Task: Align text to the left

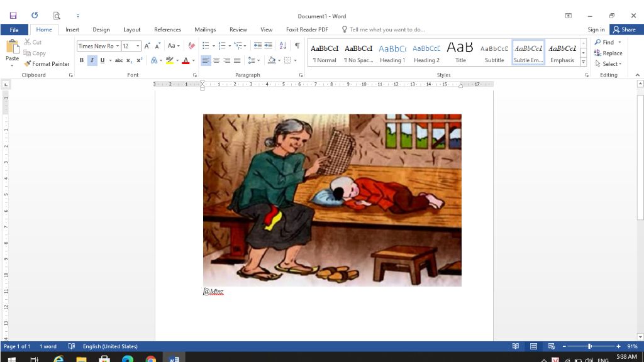Action: 206,60
